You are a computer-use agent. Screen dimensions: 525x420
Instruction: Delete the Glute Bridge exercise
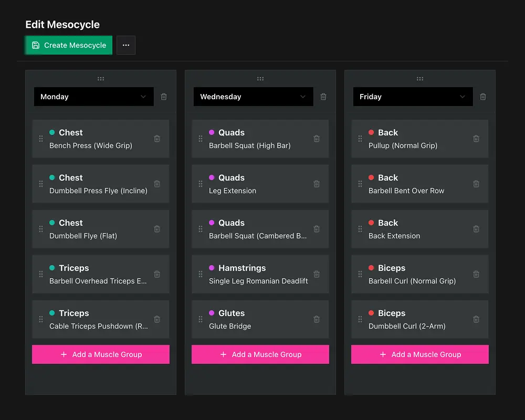click(x=316, y=319)
